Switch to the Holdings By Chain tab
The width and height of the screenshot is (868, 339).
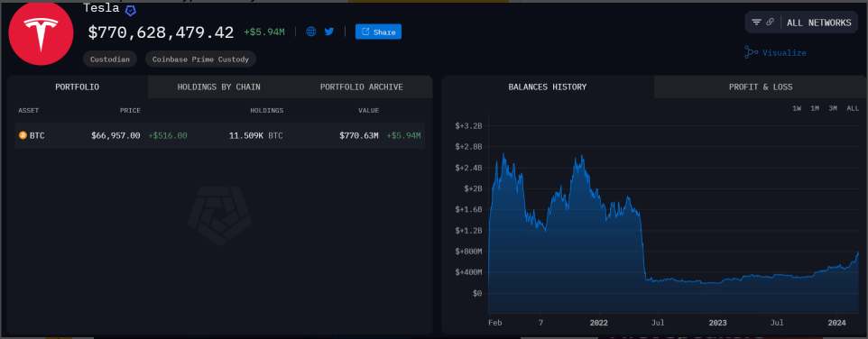[218, 87]
